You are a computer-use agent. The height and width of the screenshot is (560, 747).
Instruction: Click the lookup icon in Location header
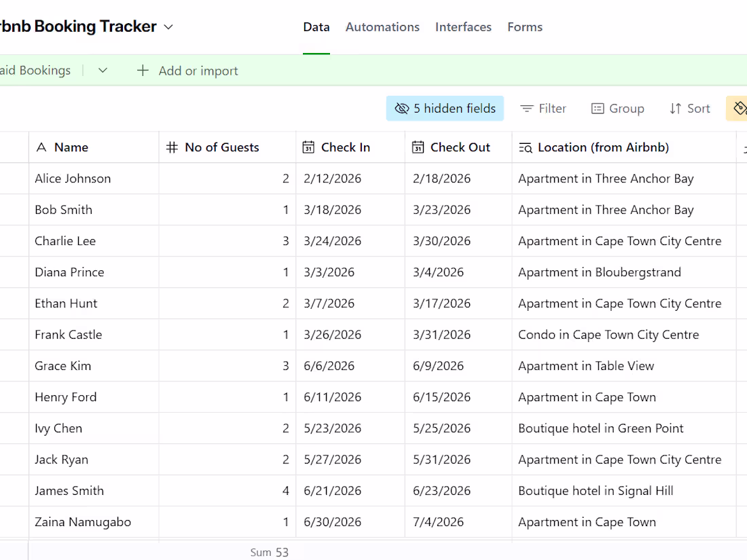[x=526, y=147]
